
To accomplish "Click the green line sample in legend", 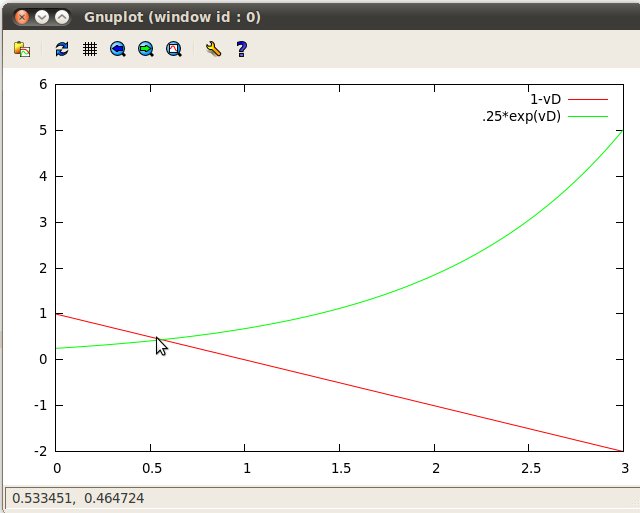I will point(588,116).
